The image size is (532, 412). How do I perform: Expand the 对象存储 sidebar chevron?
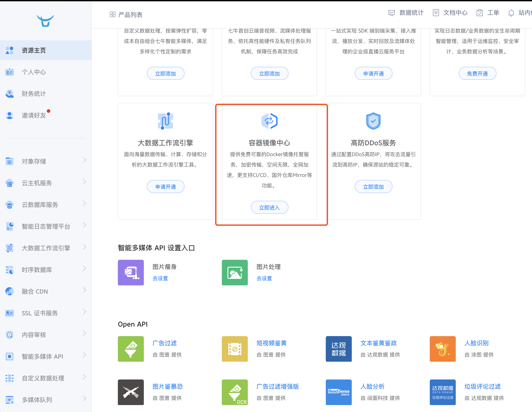click(x=84, y=160)
